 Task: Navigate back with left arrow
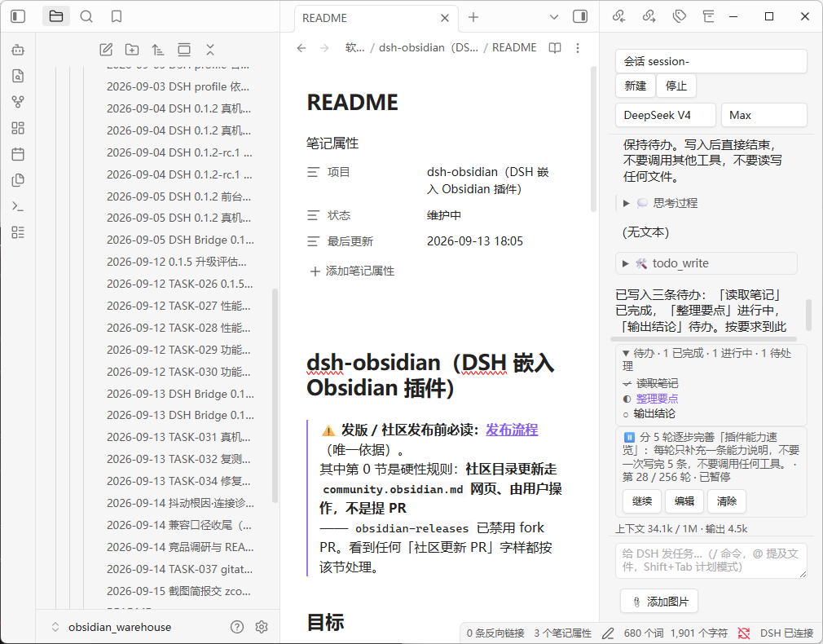click(x=301, y=48)
